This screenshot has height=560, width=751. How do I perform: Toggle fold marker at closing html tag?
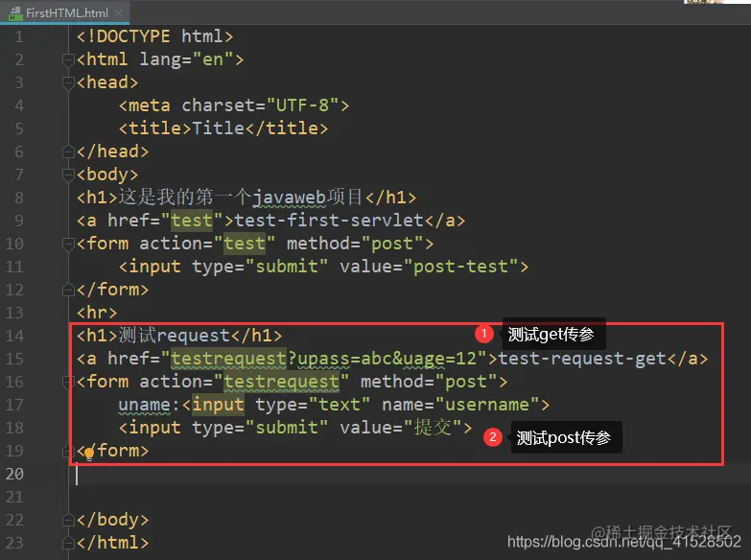[67, 543]
